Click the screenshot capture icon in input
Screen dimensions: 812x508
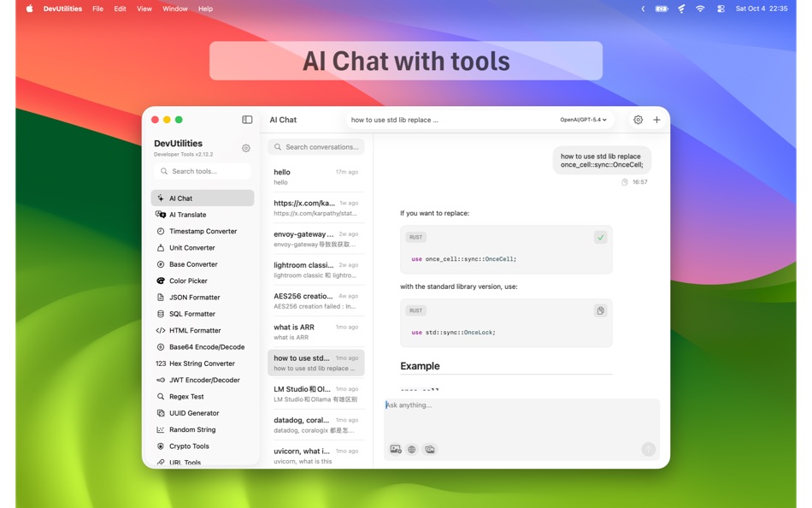pyautogui.click(x=429, y=450)
